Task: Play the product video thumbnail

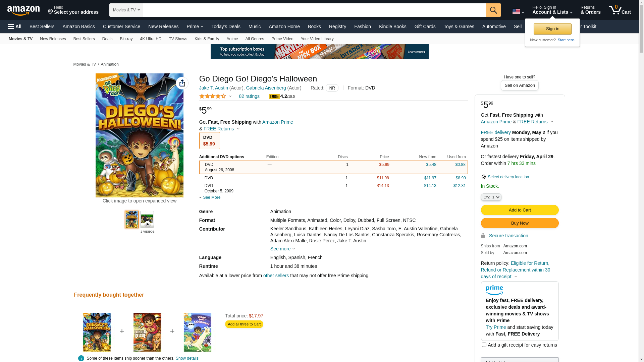Action: point(147,220)
